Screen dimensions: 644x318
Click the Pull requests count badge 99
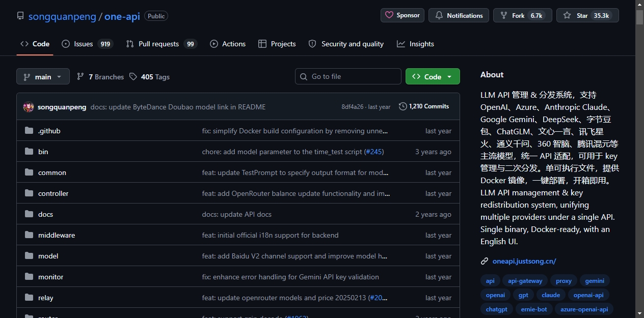(x=190, y=44)
